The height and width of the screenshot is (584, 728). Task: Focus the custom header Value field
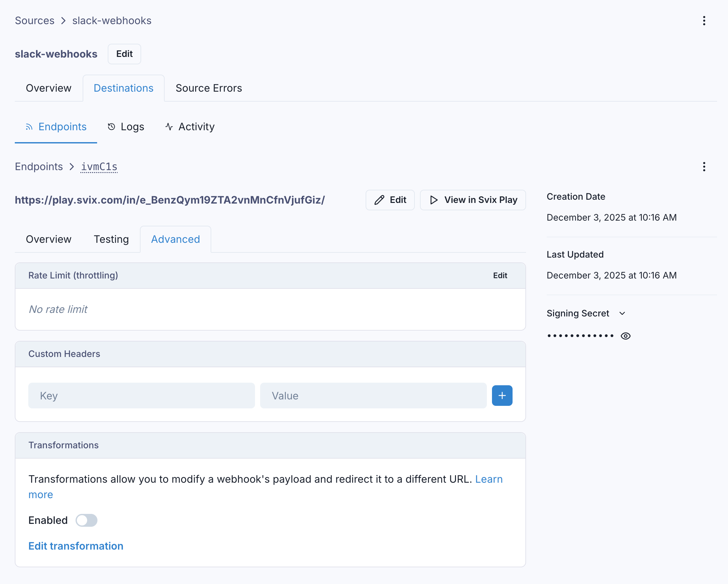[373, 396]
